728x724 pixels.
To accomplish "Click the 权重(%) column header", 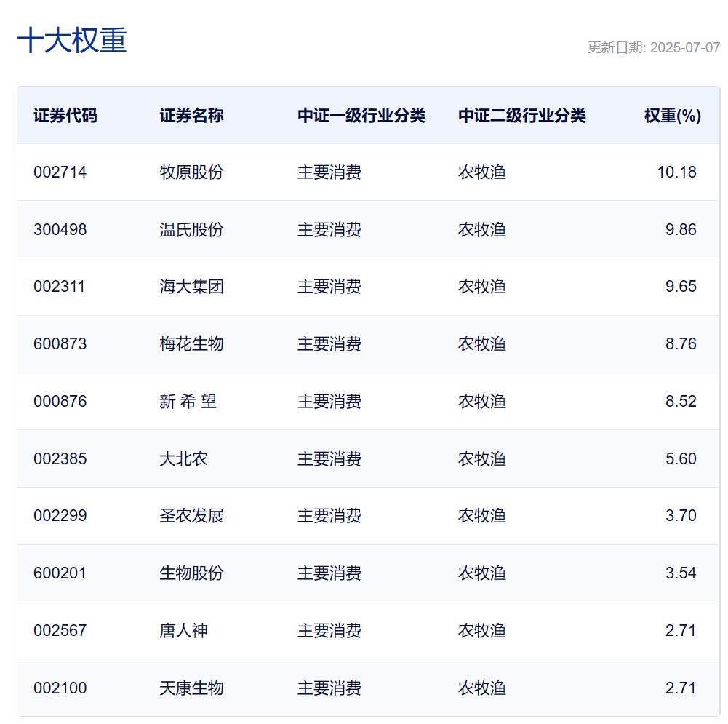I will click(673, 116).
